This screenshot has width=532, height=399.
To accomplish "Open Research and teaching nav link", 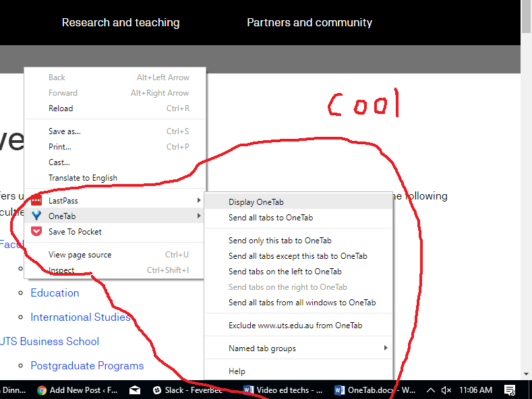I will pyautogui.click(x=121, y=22).
